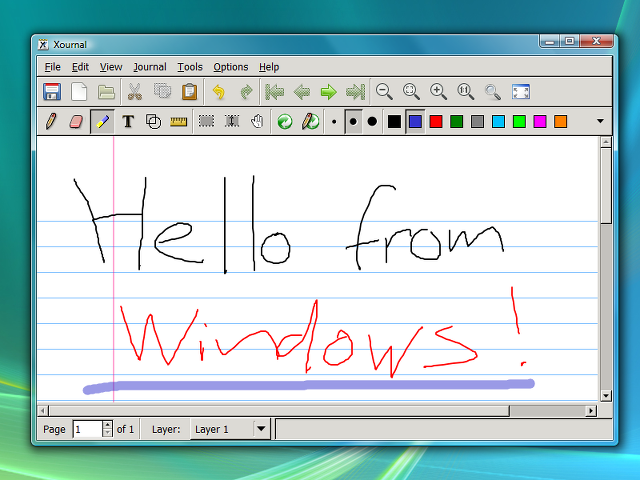
Task: Increase page number with spinner up arrow
Action: click(108, 425)
